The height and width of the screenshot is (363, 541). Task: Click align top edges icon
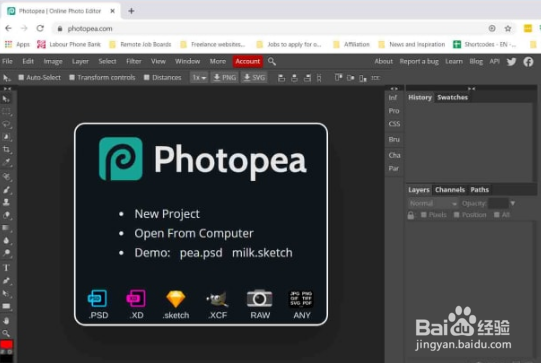[338, 78]
